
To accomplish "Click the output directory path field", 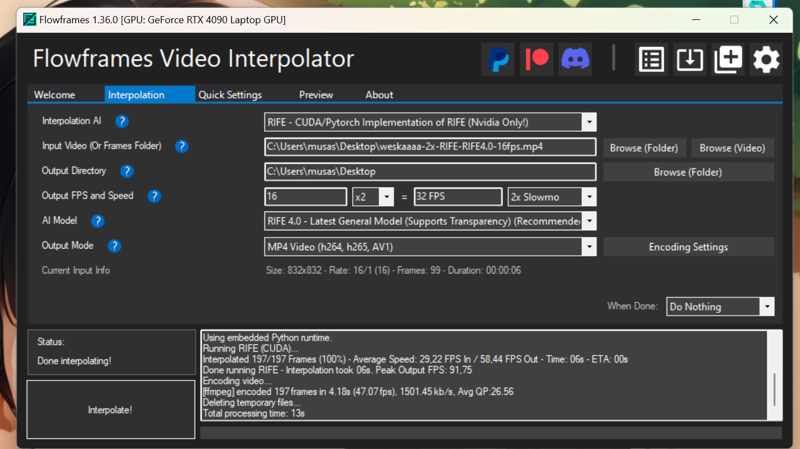I will 430,172.
